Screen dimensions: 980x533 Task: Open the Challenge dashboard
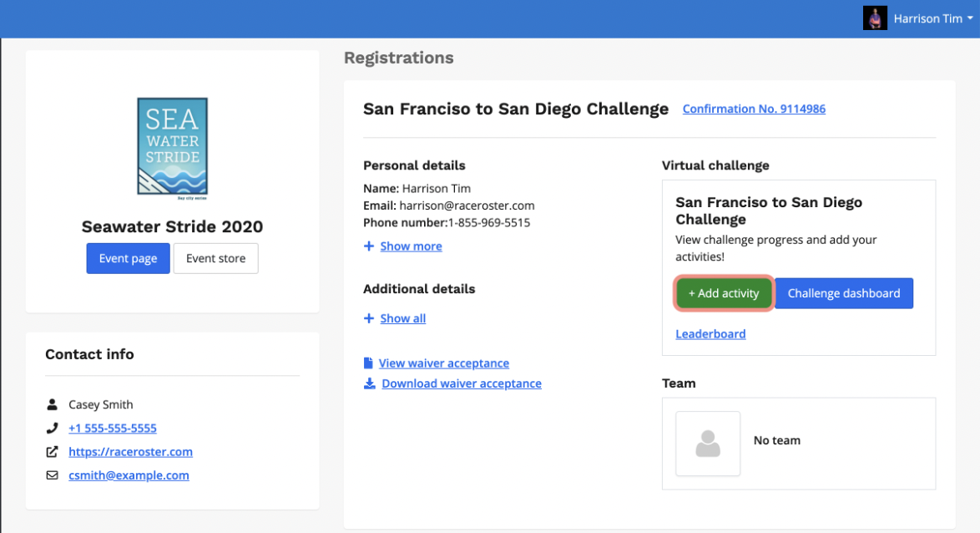[843, 293]
